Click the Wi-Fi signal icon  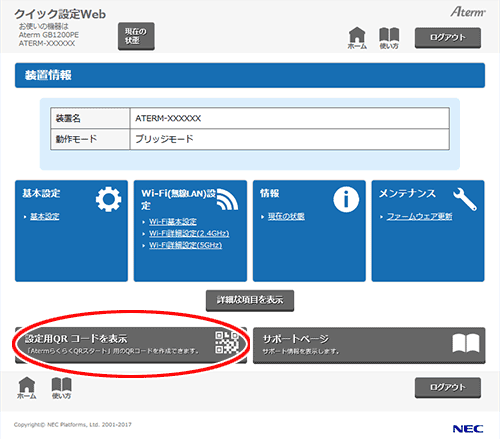pyautogui.click(x=227, y=199)
